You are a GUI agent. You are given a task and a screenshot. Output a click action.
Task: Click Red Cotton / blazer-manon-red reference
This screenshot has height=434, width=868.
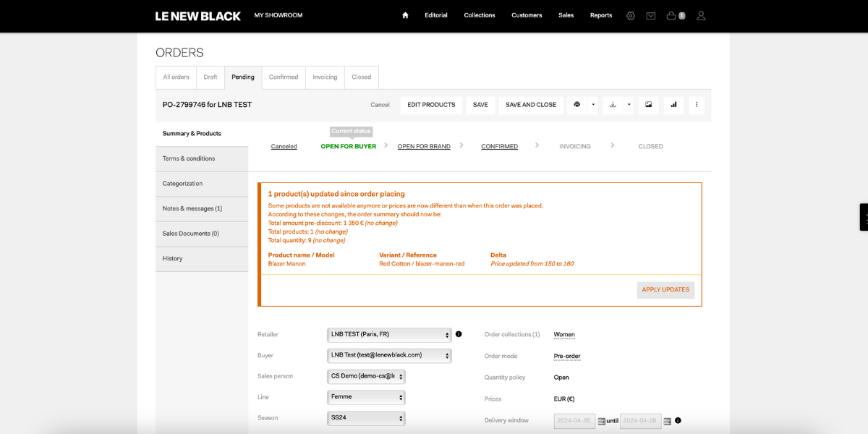click(422, 264)
